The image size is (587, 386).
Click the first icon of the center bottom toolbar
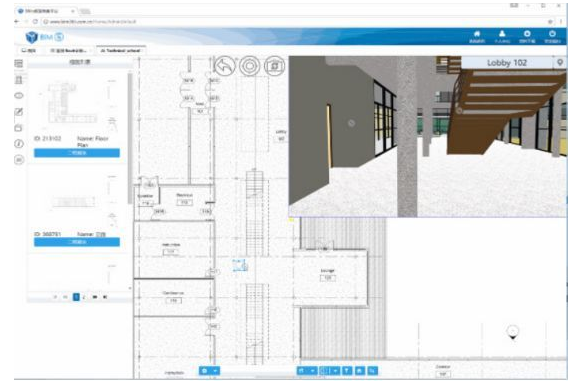[x=302, y=371]
